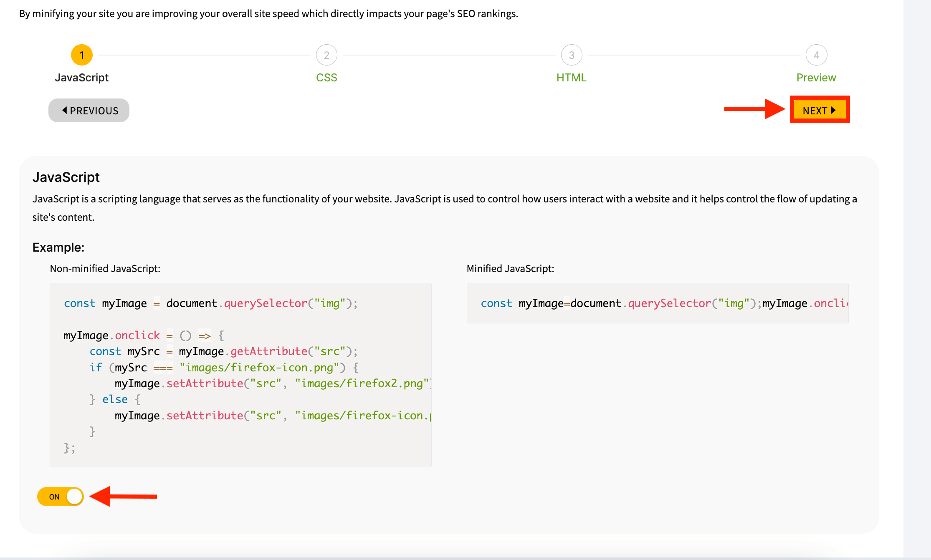This screenshot has height=560, width=931.
Task: Click the JavaScript description paragraph
Action: pyautogui.click(x=445, y=208)
